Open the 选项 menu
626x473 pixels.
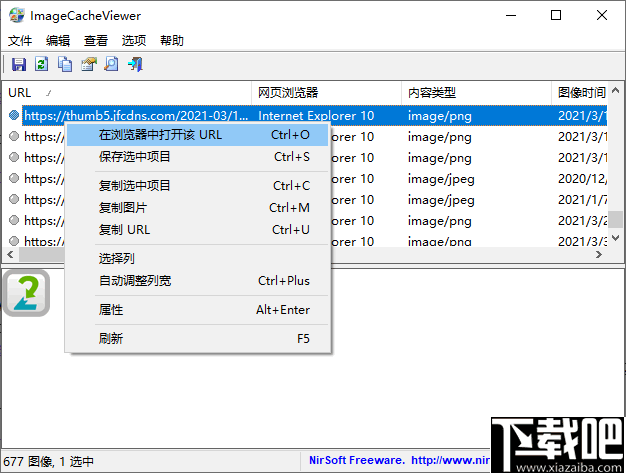pyautogui.click(x=134, y=40)
